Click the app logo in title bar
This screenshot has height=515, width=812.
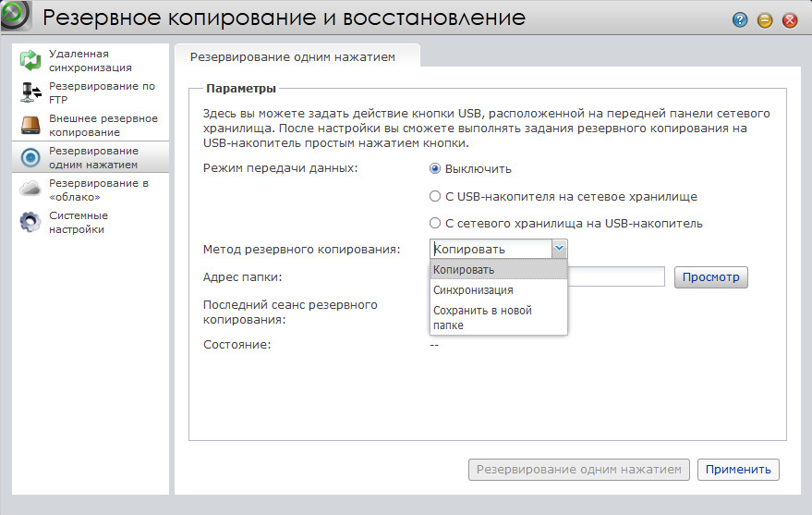click(16, 18)
